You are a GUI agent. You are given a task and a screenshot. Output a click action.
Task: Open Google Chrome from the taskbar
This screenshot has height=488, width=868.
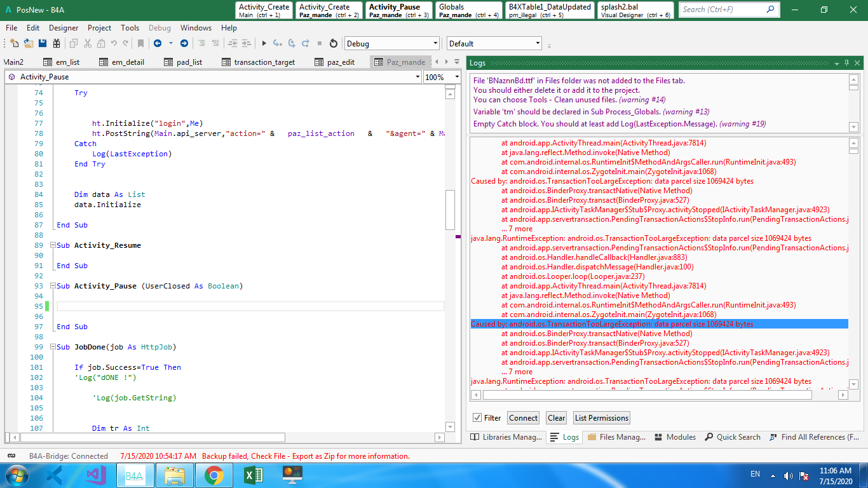(214, 475)
